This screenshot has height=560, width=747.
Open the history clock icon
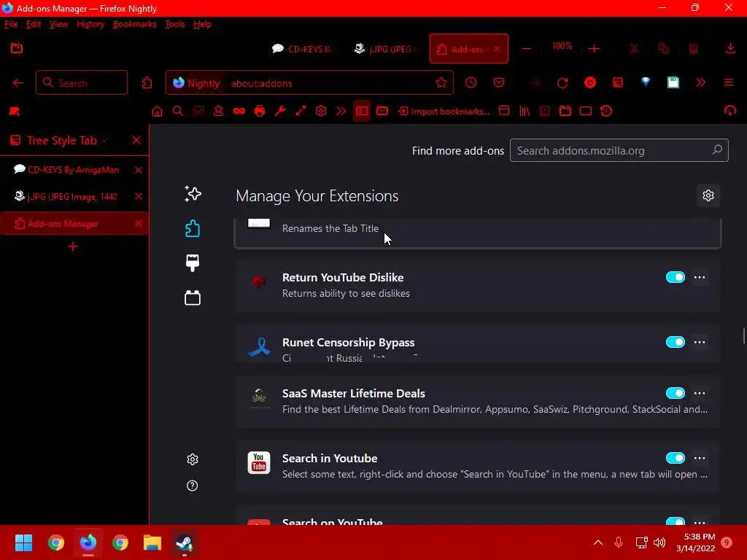tap(471, 83)
